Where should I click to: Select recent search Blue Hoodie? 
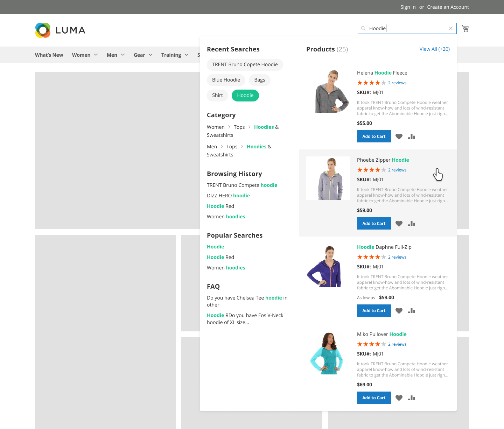click(226, 80)
